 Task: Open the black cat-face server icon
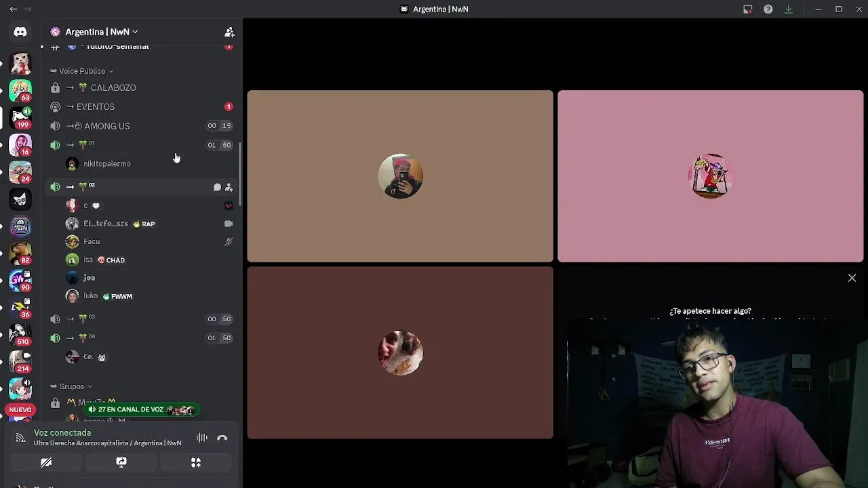pos(20,199)
